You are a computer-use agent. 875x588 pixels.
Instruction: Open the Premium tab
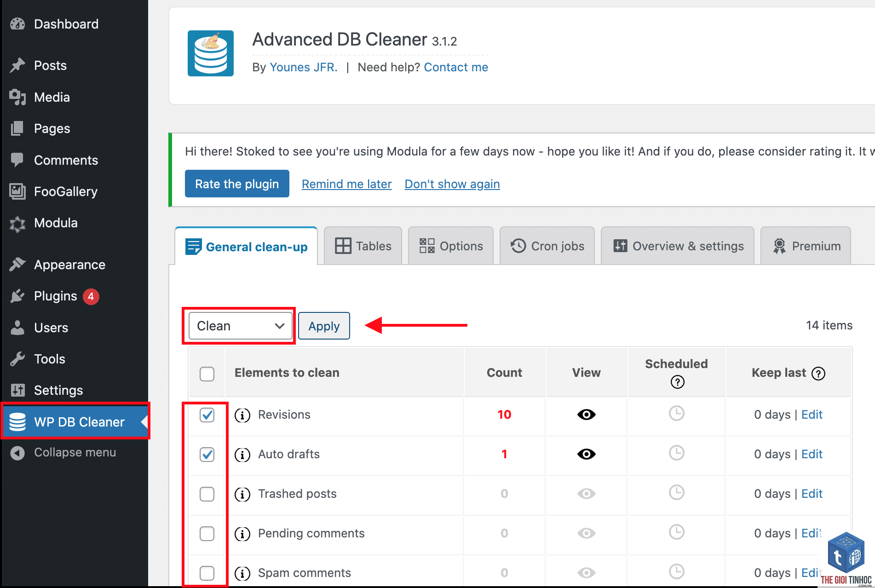(x=806, y=246)
